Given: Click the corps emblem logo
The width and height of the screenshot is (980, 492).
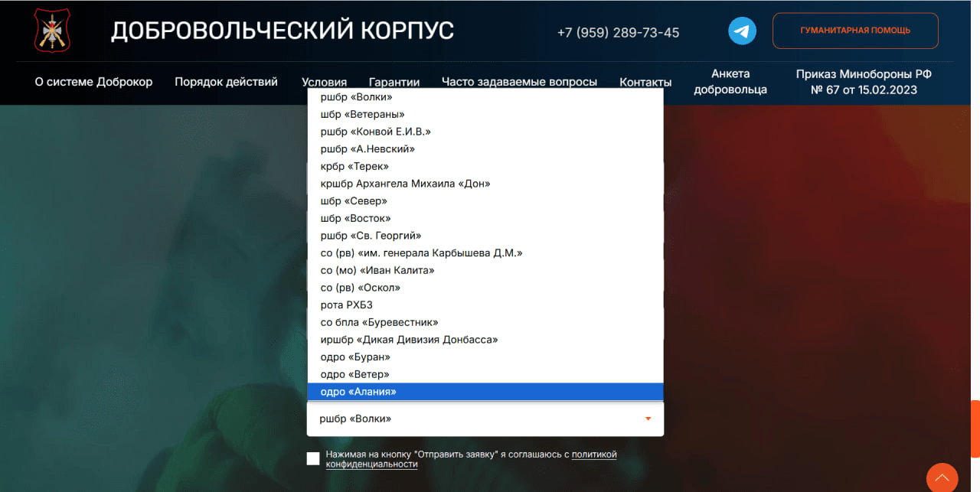Looking at the screenshot, I should [52, 31].
